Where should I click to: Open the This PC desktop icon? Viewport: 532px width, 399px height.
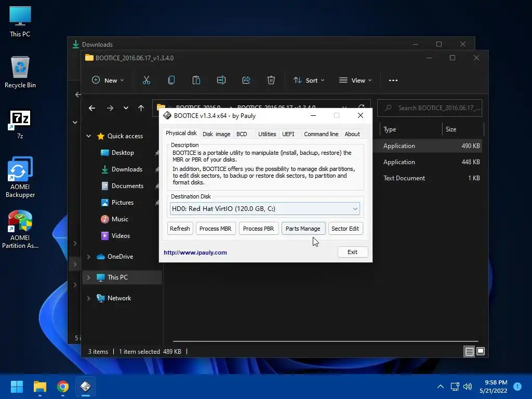pyautogui.click(x=20, y=21)
